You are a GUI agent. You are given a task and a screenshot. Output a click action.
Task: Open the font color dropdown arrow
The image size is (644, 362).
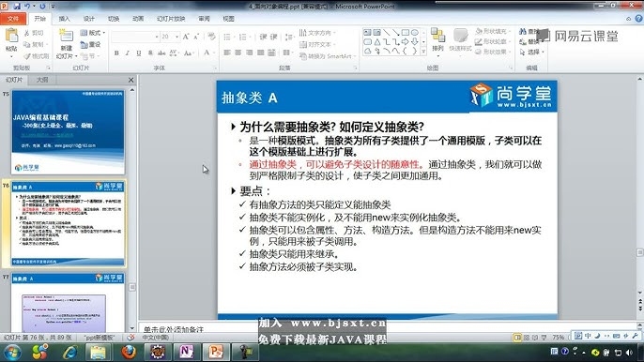pyautogui.click(x=214, y=53)
